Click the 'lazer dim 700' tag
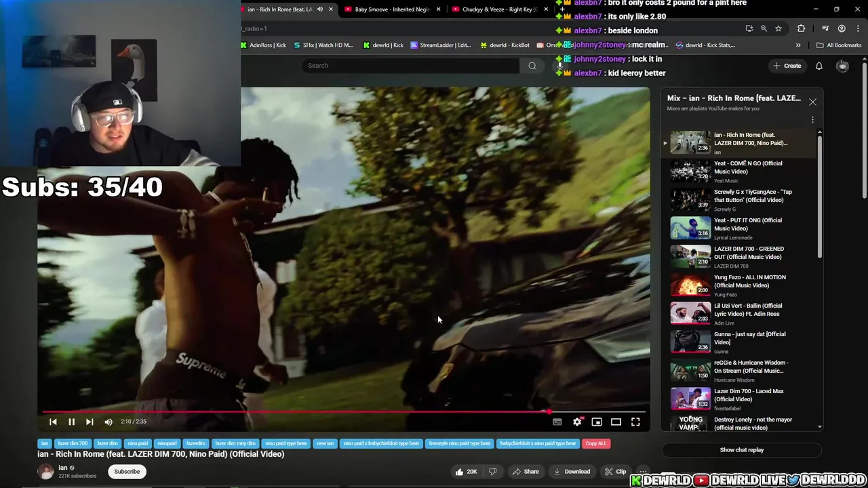The image size is (868, 488). 73,443
